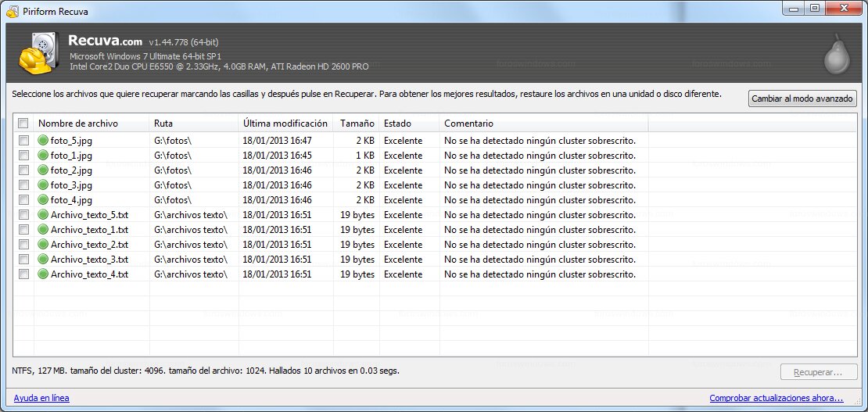Viewport: 868px width, 412px height.
Task: Open Comprobar actualizaciones ahora link
Action: tap(777, 398)
